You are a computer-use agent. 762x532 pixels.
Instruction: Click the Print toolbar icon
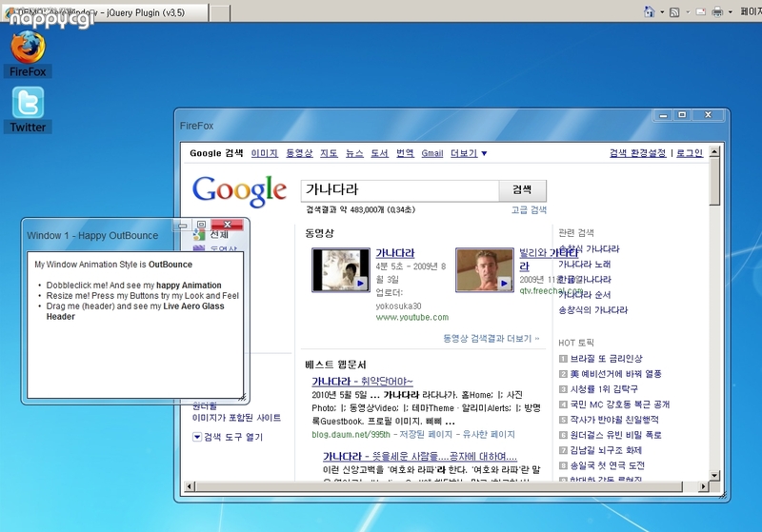point(717,12)
